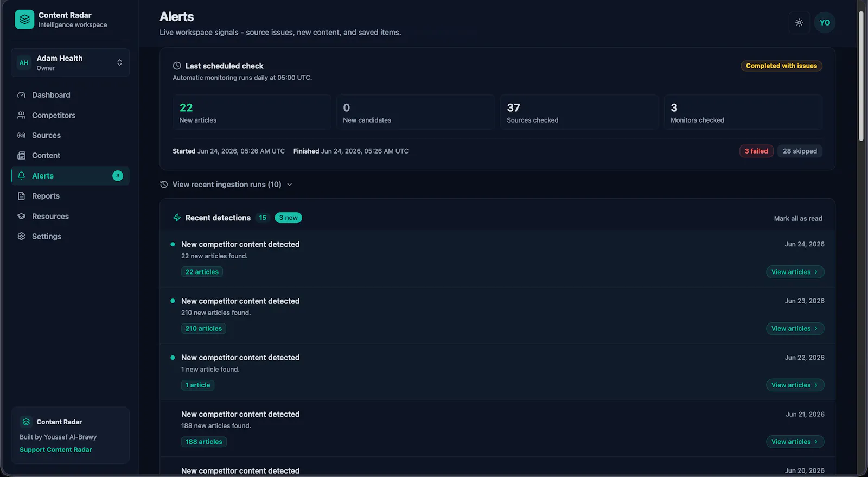Viewport: 868px width, 477px height.
Task: Click text '188 new articles found.'
Action: click(x=216, y=426)
